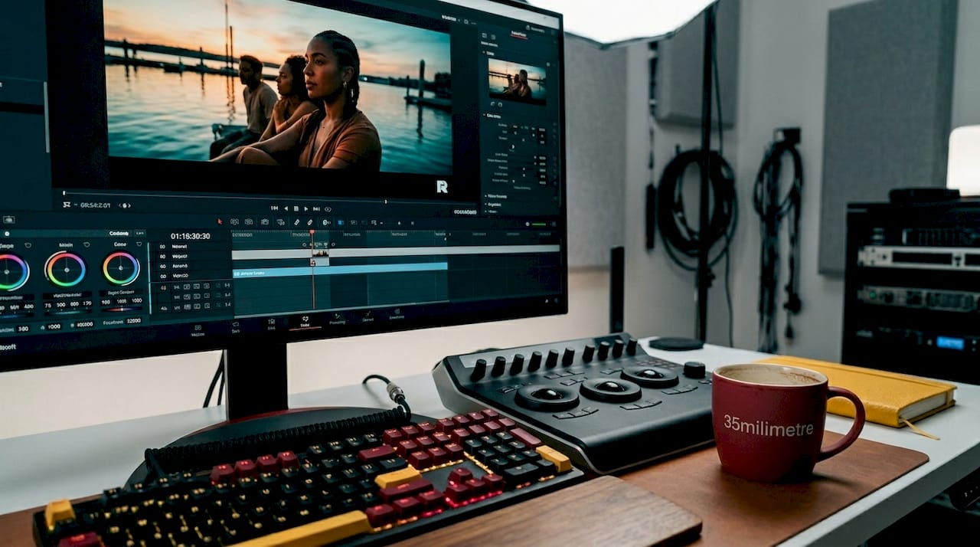Jump to the end with skip-forward button
980x547 pixels.
[316, 208]
